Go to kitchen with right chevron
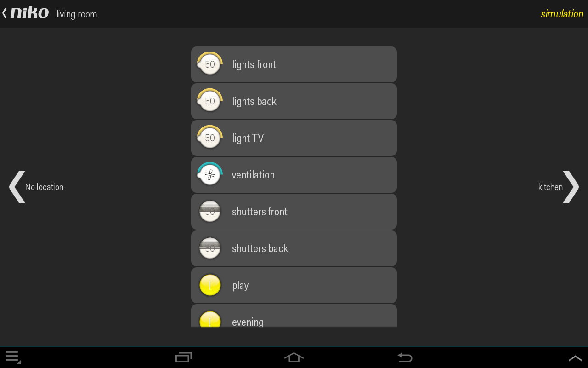Viewport: 588px width, 368px height. point(571,186)
